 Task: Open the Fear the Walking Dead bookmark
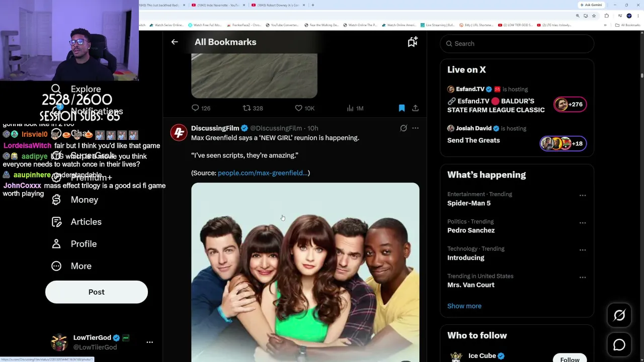click(x=322, y=25)
